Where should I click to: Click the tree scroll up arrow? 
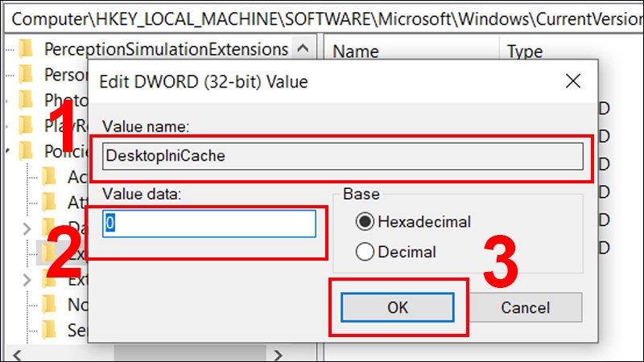[303, 49]
